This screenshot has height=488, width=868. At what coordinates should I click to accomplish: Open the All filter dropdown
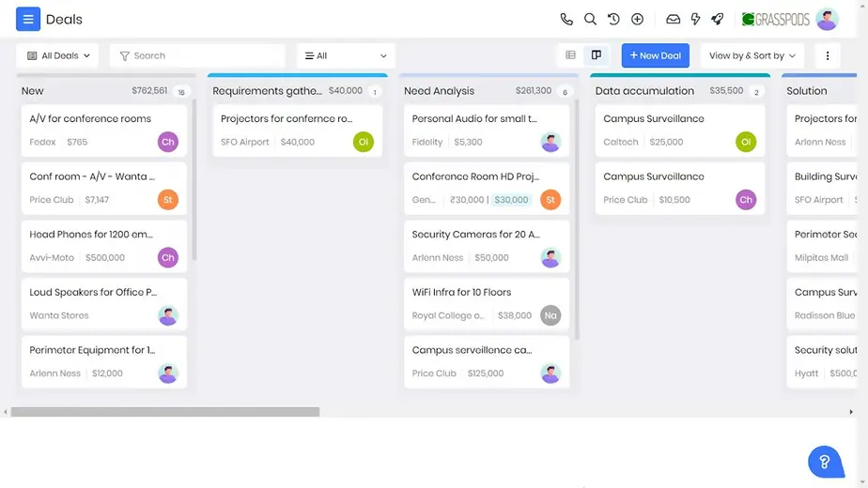(345, 55)
